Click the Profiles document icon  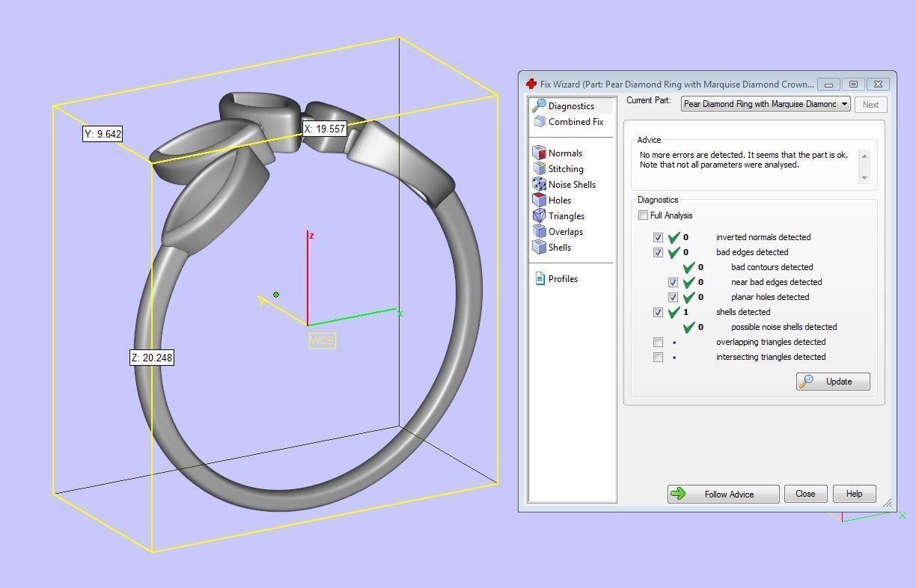540,278
